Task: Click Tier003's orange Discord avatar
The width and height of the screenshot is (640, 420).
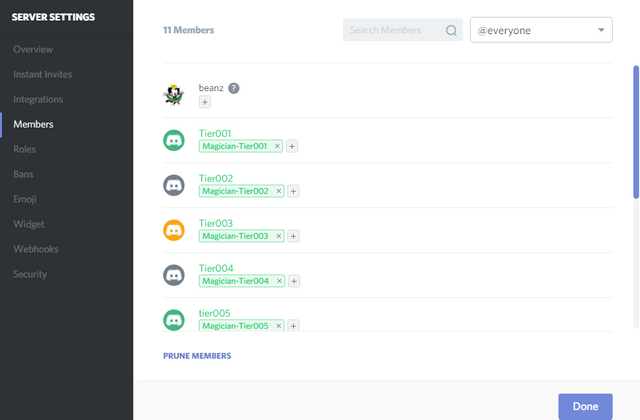Action: coord(174,230)
